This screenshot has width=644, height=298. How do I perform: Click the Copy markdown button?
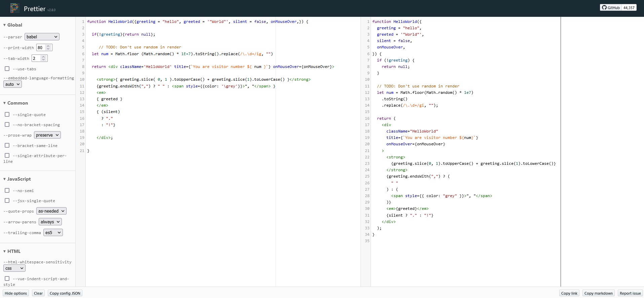(x=598, y=293)
